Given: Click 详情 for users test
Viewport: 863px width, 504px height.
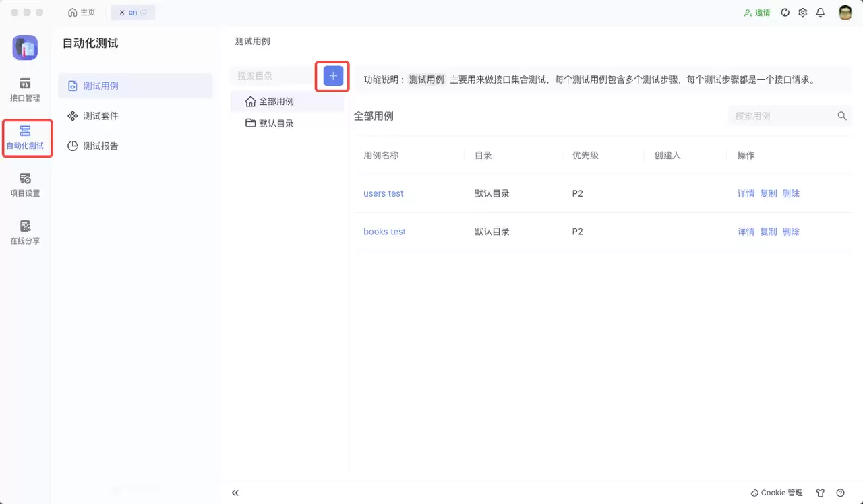Looking at the screenshot, I should pyautogui.click(x=746, y=193).
